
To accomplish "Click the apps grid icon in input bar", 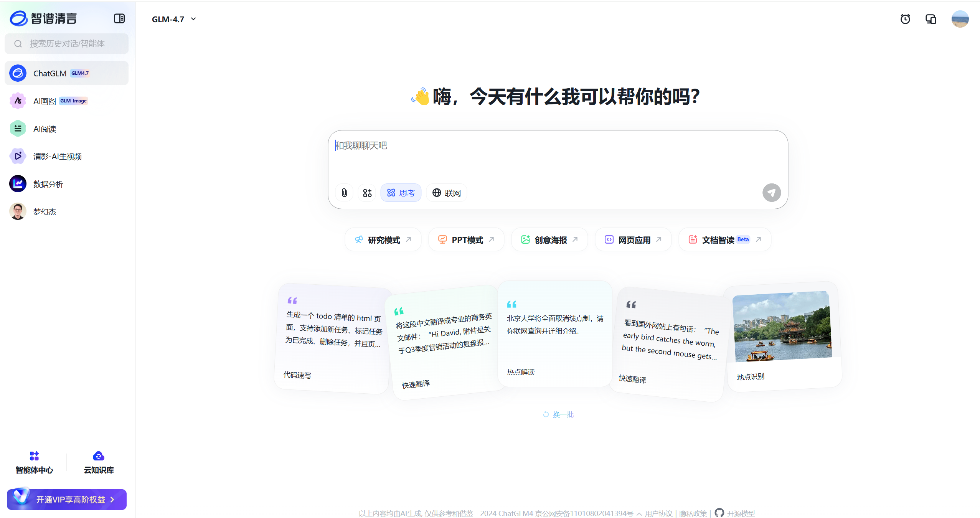I will [366, 193].
